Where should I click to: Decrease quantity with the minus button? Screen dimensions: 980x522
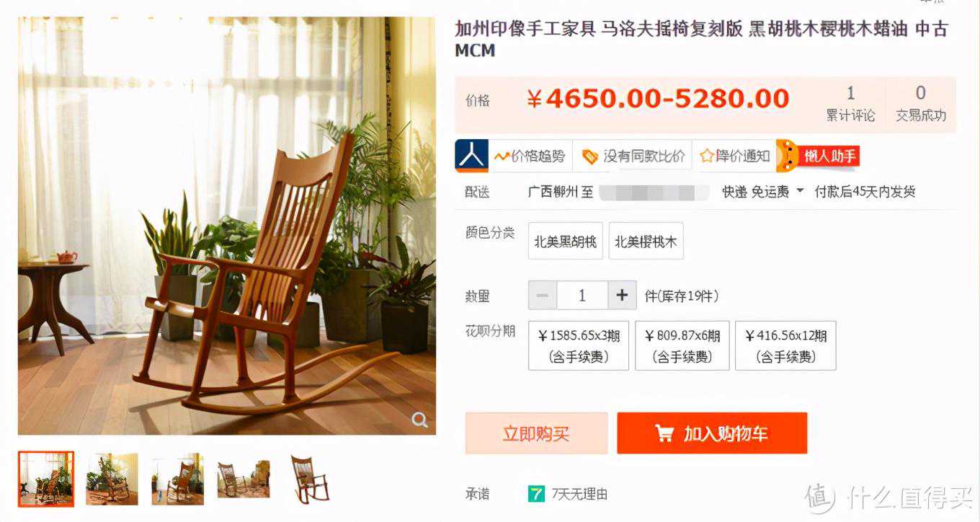tap(542, 296)
